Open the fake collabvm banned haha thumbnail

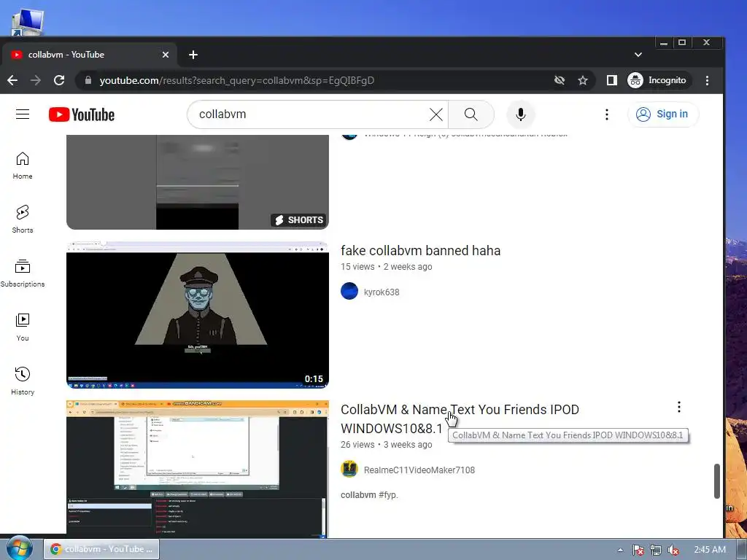tap(197, 315)
